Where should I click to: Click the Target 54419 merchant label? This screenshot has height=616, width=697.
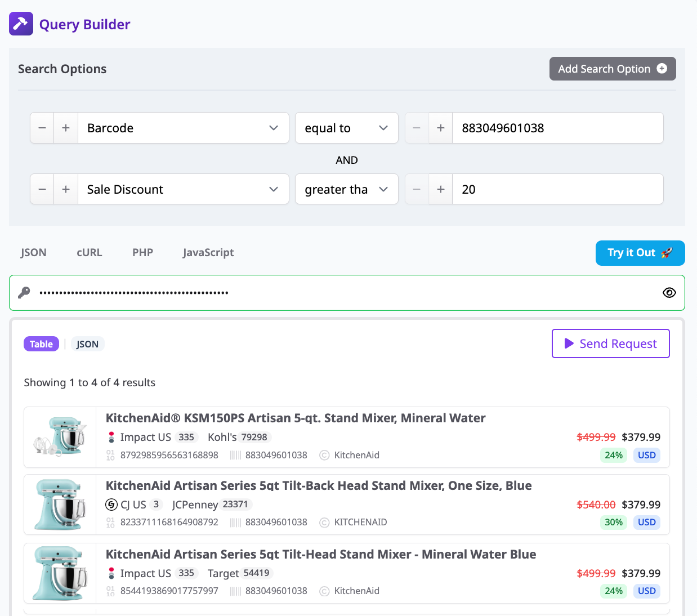pos(240,573)
